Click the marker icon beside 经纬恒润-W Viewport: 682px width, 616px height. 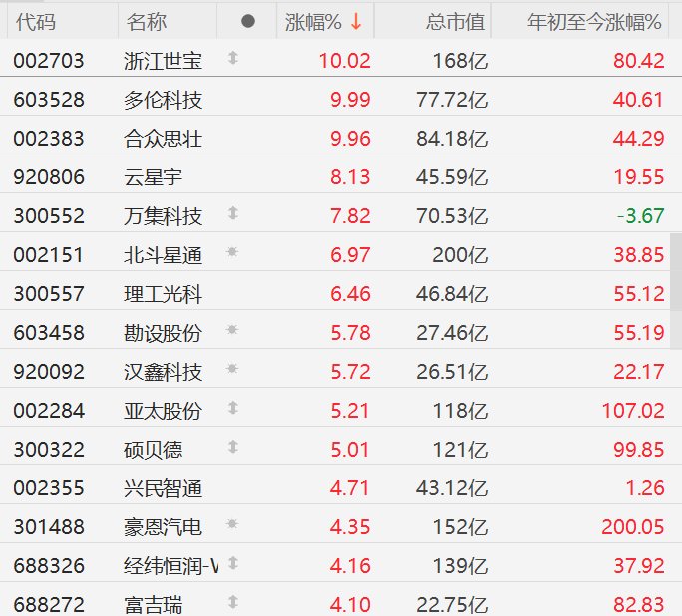coord(233,563)
